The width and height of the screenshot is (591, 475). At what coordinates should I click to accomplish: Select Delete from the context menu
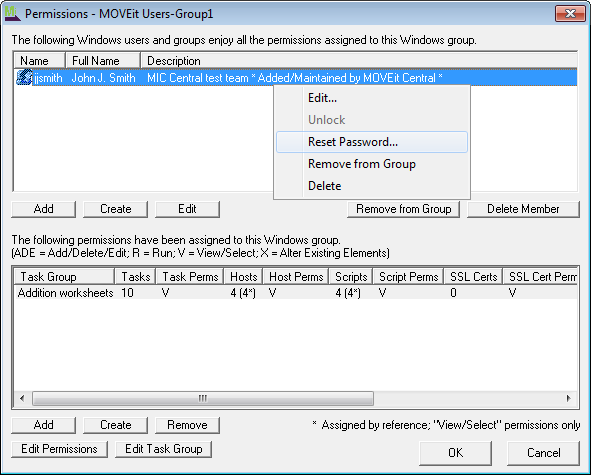[x=372, y=186]
